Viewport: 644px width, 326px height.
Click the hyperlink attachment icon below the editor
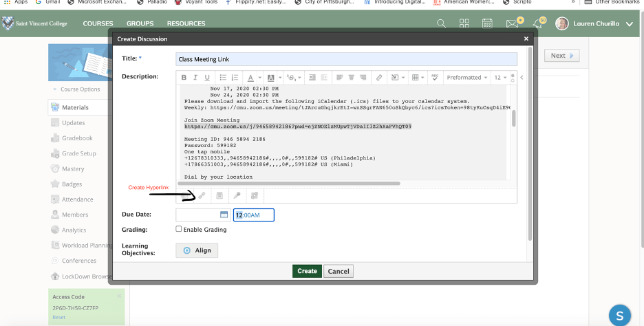(x=202, y=196)
